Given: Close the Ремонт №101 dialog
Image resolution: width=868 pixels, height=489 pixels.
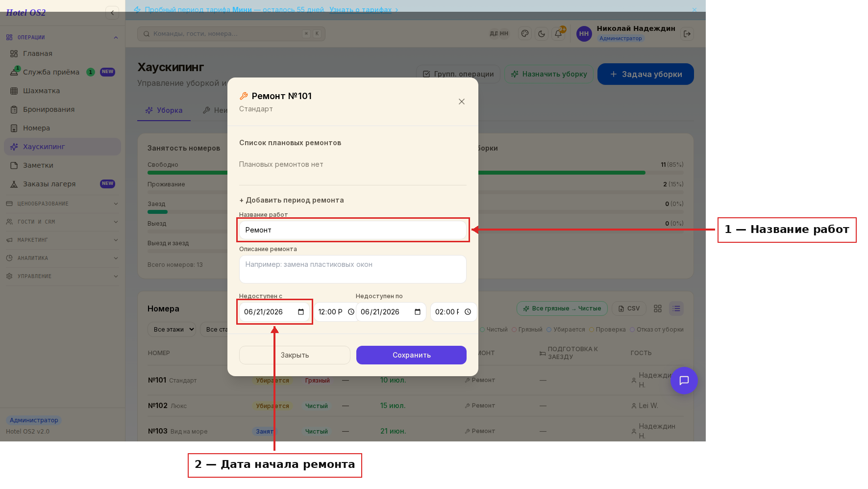Looking at the screenshot, I should pos(462,102).
